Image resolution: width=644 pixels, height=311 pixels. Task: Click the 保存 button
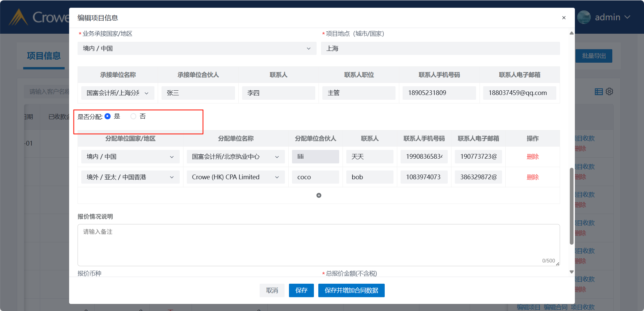[x=301, y=290]
